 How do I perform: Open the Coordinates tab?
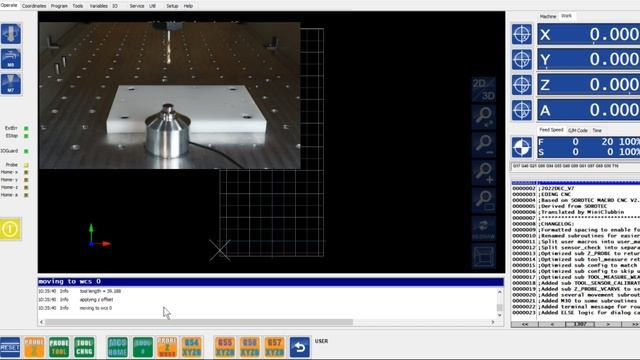(34, 6)
